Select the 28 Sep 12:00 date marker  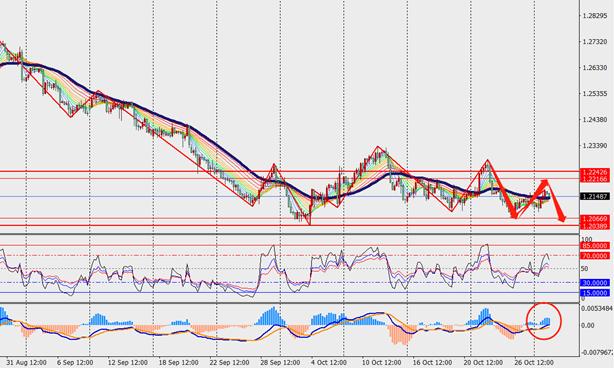pyautogui.click(x=280, y=363)
